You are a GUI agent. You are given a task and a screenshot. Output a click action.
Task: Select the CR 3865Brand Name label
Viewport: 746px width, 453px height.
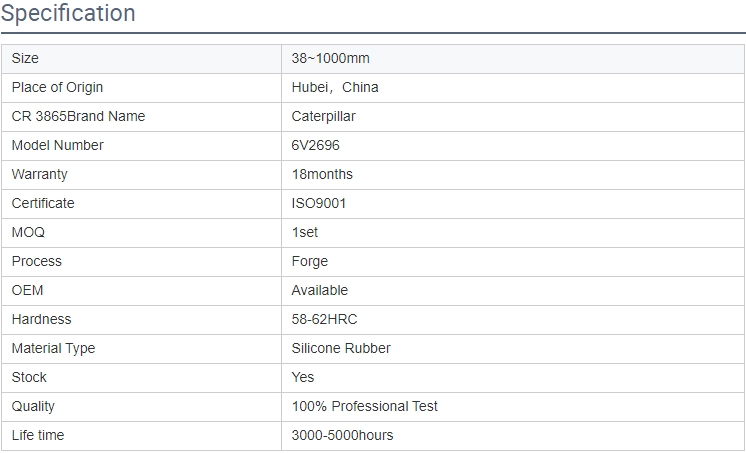coord(78,117)
